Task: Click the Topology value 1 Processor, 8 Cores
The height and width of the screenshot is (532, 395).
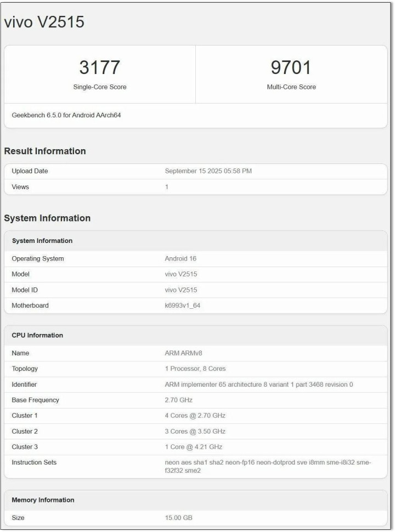Action: point(195,369)
